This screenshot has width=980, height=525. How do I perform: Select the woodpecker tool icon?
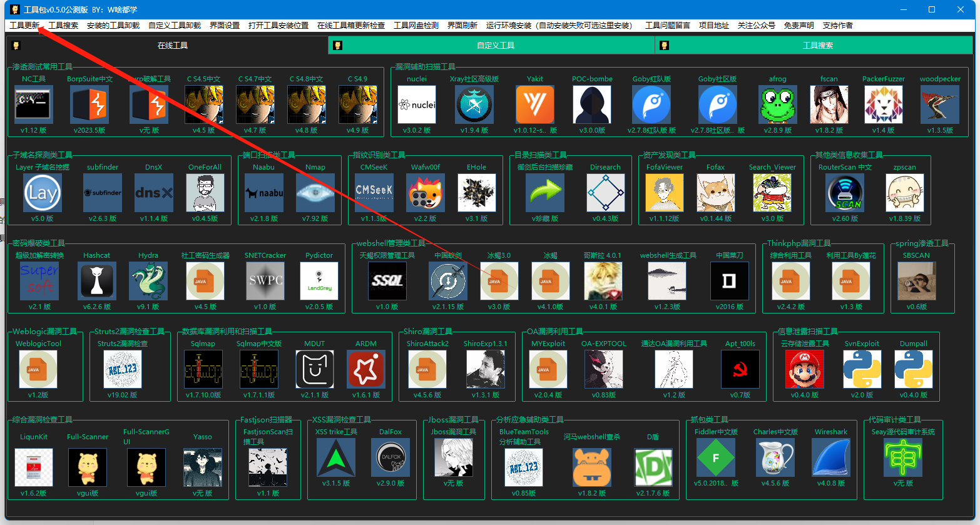click(940, 104)
